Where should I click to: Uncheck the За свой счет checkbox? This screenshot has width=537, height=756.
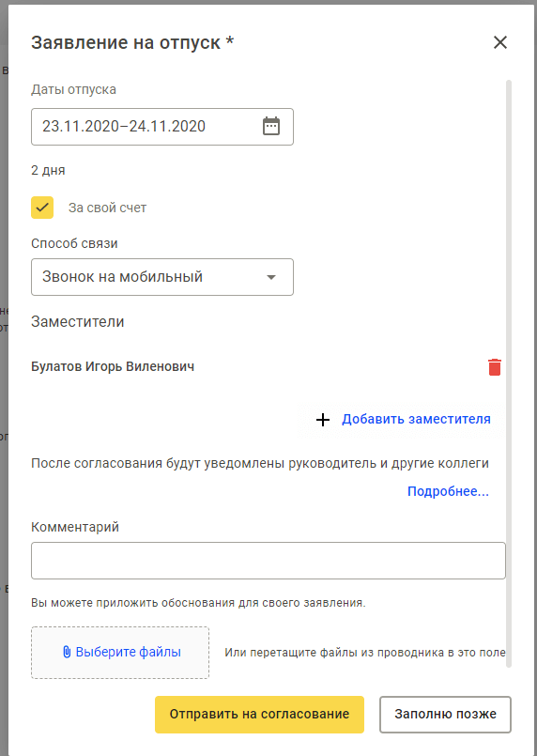coord(42,208)
